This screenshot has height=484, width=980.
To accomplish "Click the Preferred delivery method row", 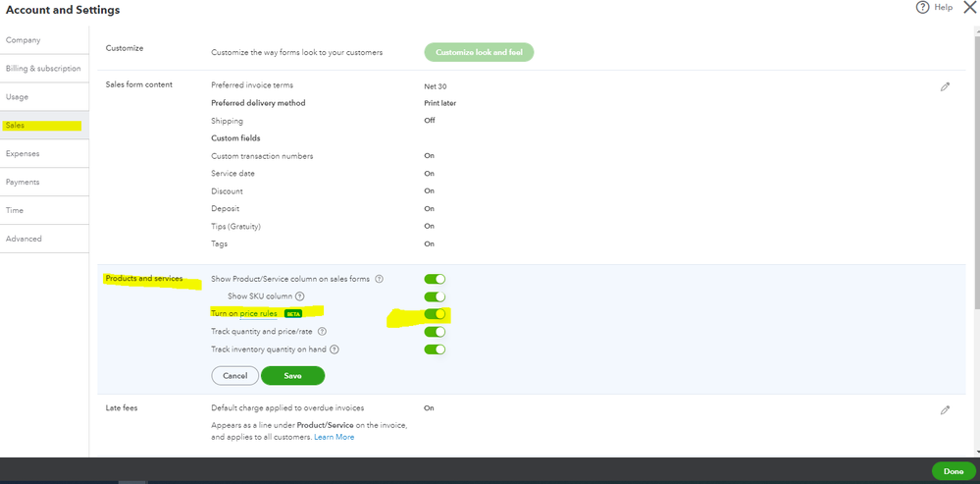I will 334,103.
